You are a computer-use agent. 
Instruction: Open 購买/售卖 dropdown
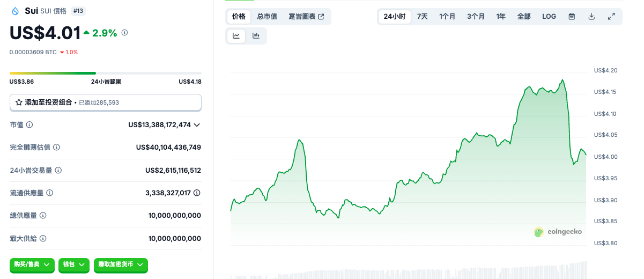click(x=32, y=265)
